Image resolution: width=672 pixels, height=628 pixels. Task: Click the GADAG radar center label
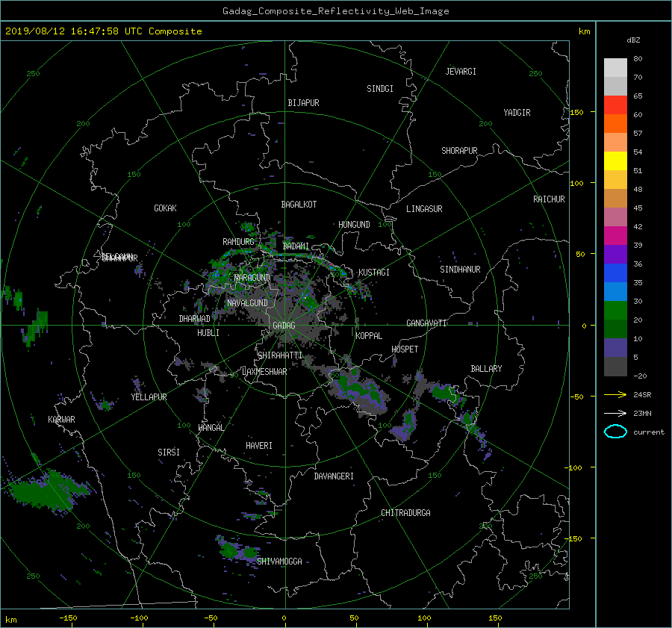(x=284, y=326)
